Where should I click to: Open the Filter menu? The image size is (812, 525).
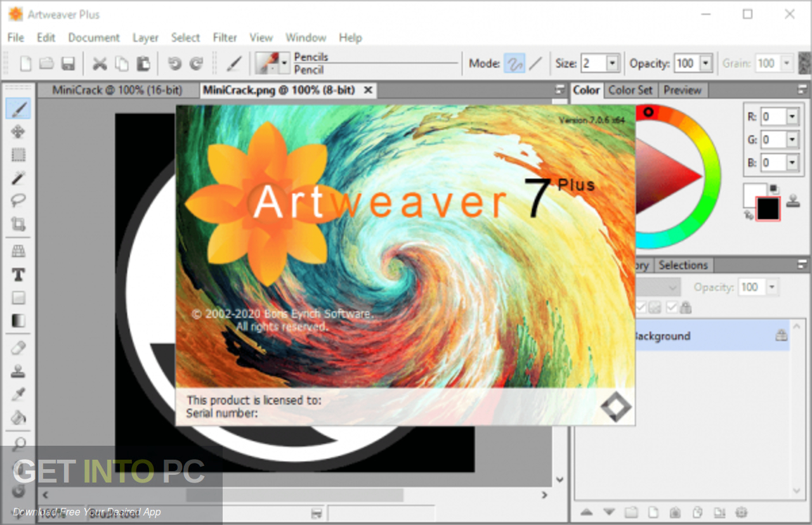(x=225, y=37)
